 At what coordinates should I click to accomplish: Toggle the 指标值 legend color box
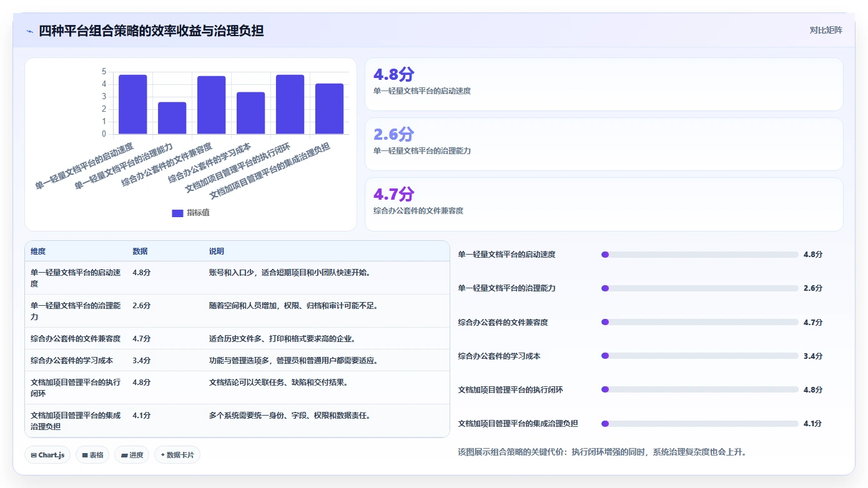click(x=177, y=213)
